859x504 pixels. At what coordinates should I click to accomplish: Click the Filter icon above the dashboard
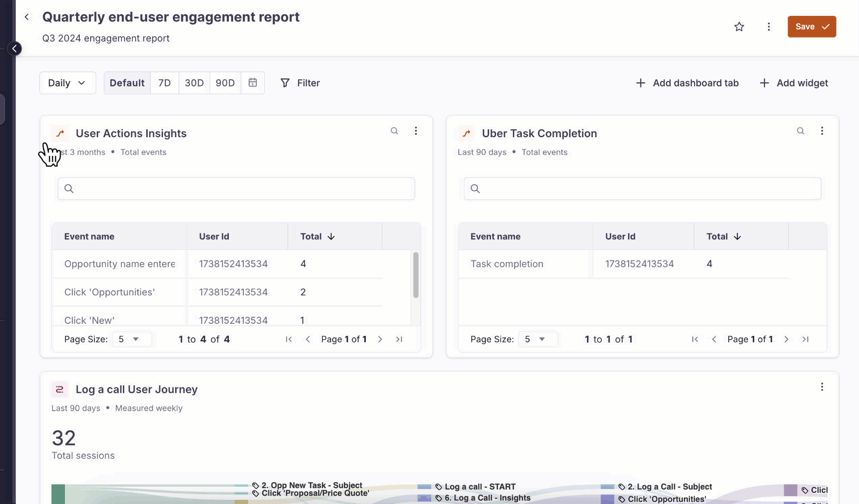(285, 83)
